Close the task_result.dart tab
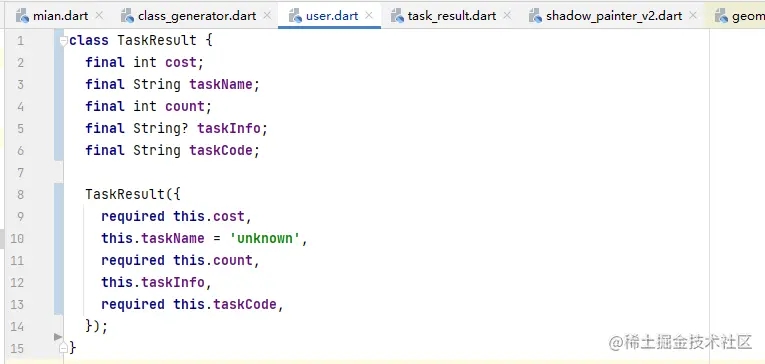The height and width of the screenshot is (364, 765). [507, 16]
